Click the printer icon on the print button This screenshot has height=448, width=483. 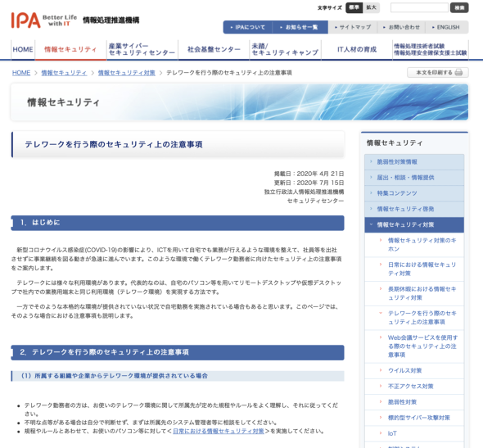tap(458, 73)
